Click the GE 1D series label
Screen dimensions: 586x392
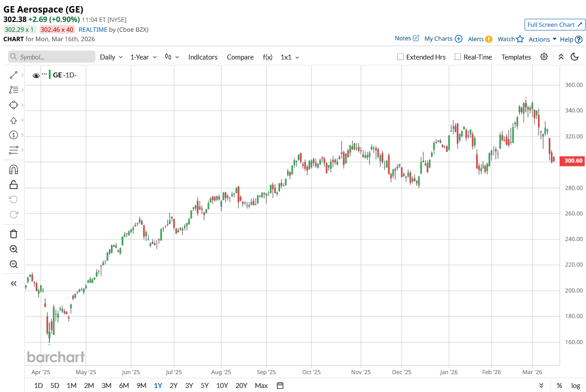tap(65, 75)
